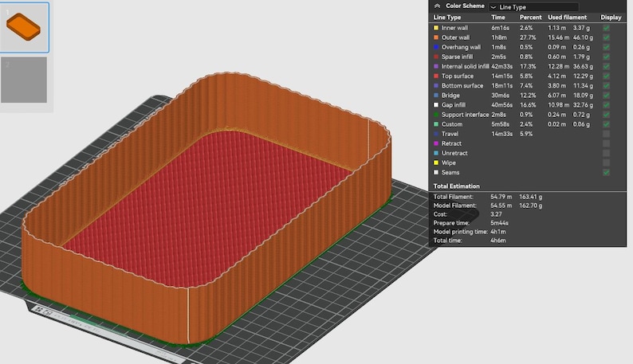Click the yellow Inner wall color swatch

436,28
